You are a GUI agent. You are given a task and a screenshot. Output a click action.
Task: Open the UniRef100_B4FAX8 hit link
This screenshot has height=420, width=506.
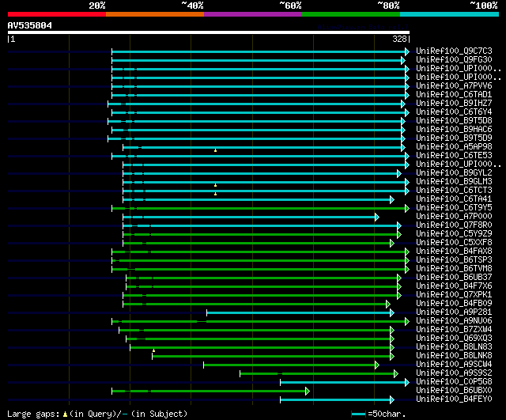(454, 252)
